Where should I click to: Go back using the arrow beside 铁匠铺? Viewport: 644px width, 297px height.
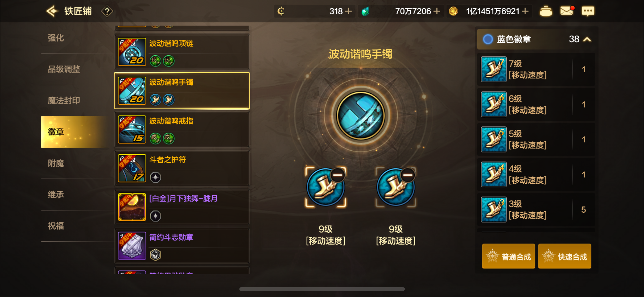click(x=52, y=11)
